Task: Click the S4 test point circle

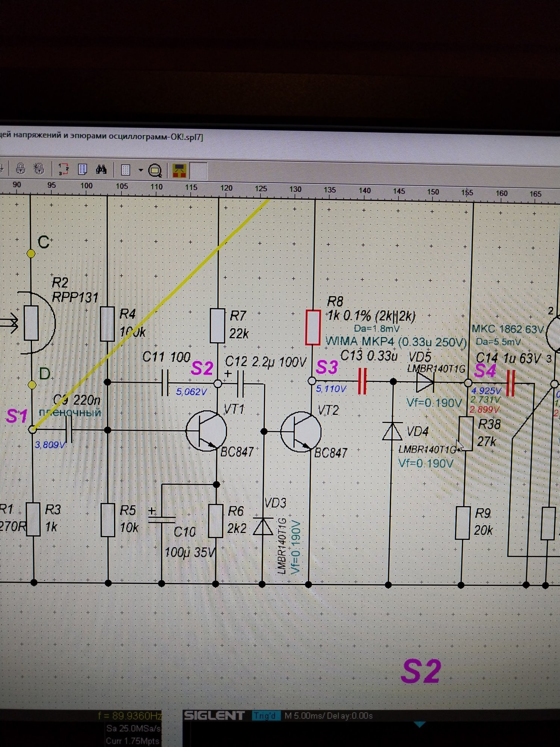Action: pos(468,383)
